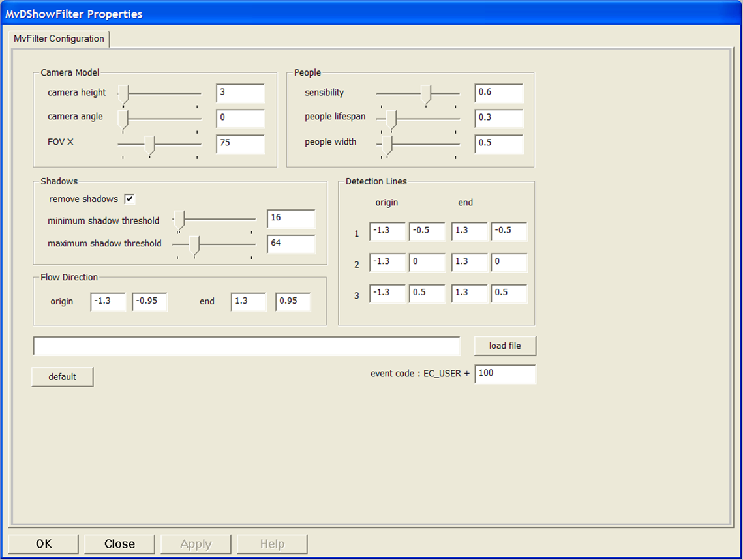Screen dimensions: 743x560
Task: Focus the FOV X value field
Action: coord(240,144)
